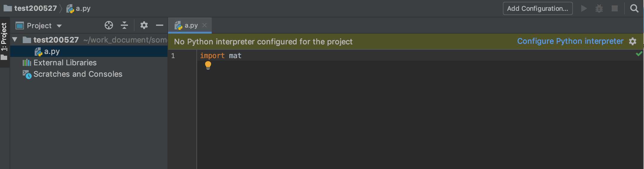Hide the Project tool window with minus icon
The height and width of the screenshot is (169, 644).
pos(160,25)
